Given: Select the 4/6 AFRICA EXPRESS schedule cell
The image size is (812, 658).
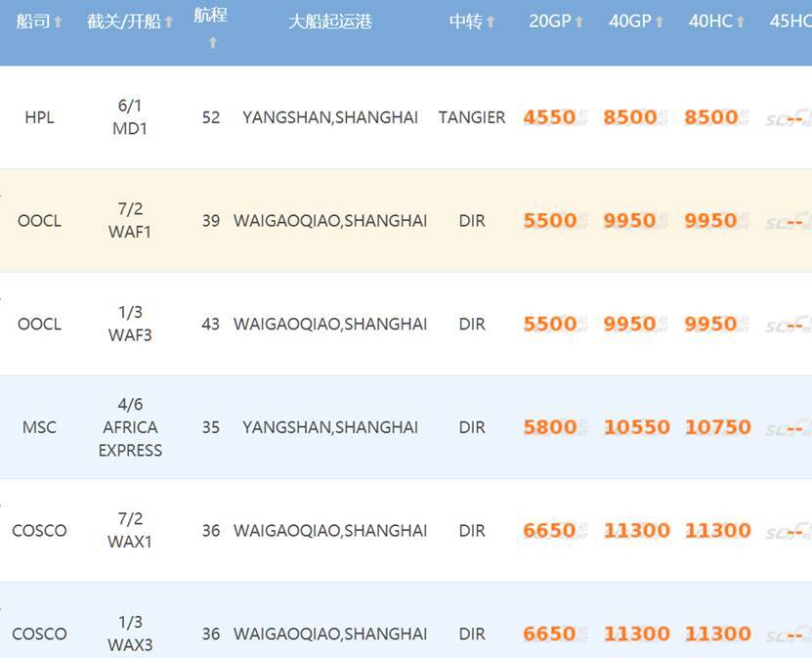Looking at the screenshot, I should (130, 427).
